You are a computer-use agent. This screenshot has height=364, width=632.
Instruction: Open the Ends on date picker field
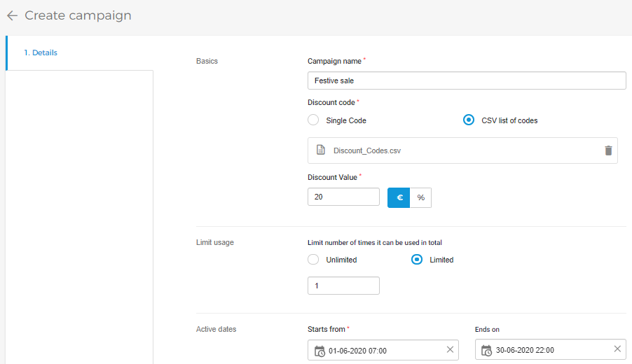(550, 351)
